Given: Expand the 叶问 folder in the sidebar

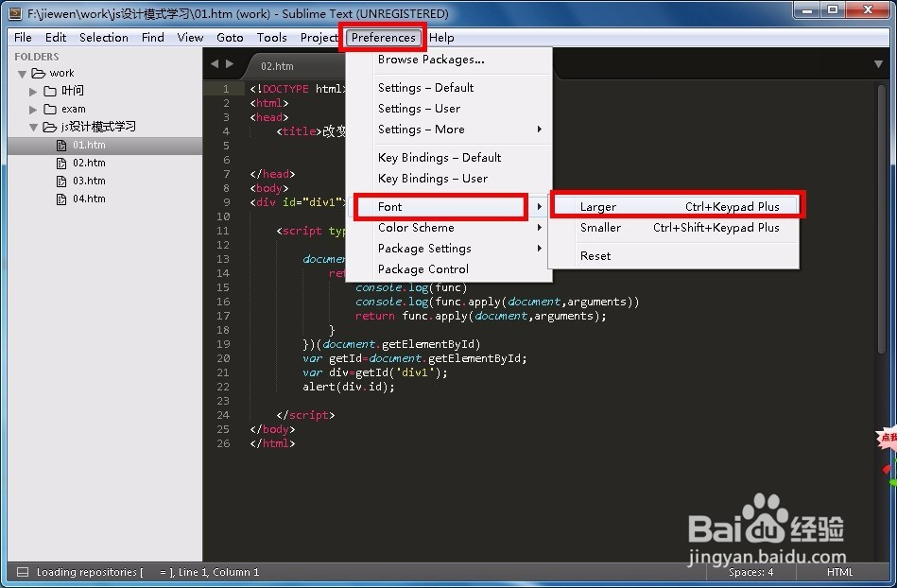Looking at the screenshot, I should [x=34, y=91].
